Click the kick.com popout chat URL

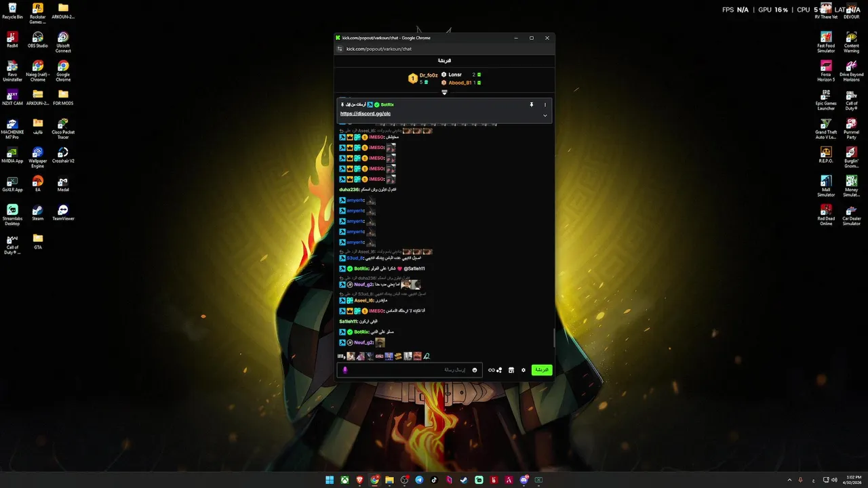379,49
